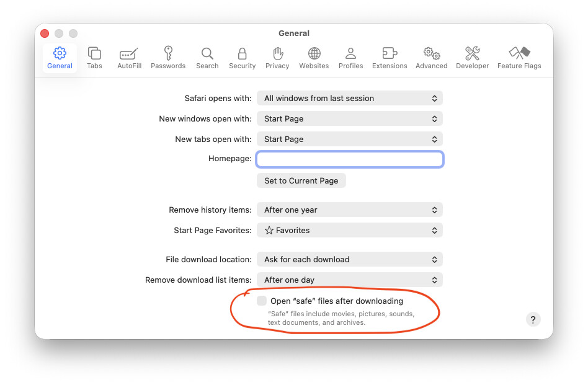Focus the Homepage text field
This screenshot has width=588, height=385.
click(350, 159)
